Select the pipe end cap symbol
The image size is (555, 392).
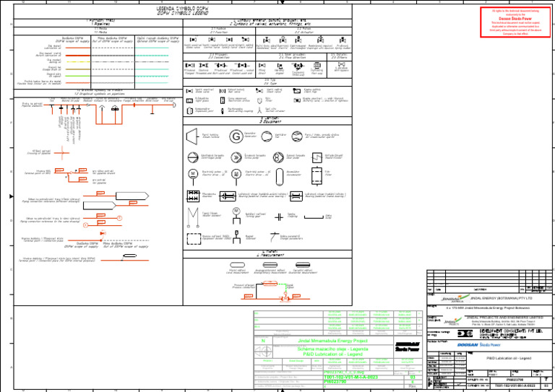tap(173, 105)
